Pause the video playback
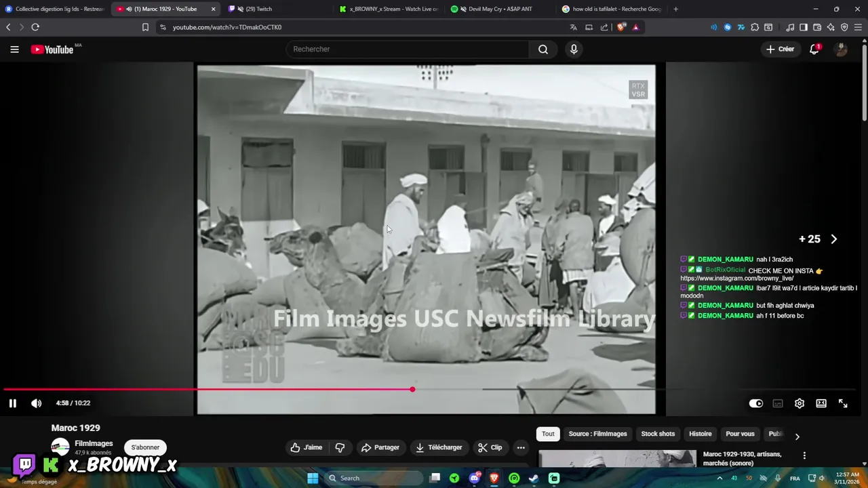This screenshot has width=868, height=488. coord(12,403)
